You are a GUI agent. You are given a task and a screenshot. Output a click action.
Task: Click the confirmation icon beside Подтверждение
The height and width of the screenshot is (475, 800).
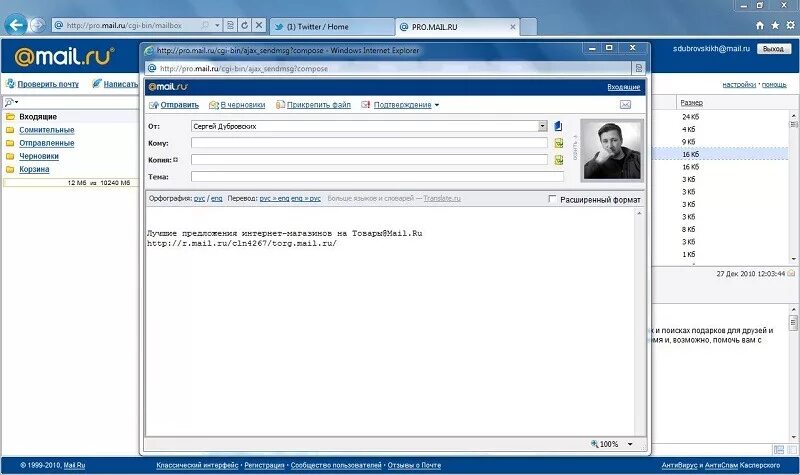tap(365, 105)
